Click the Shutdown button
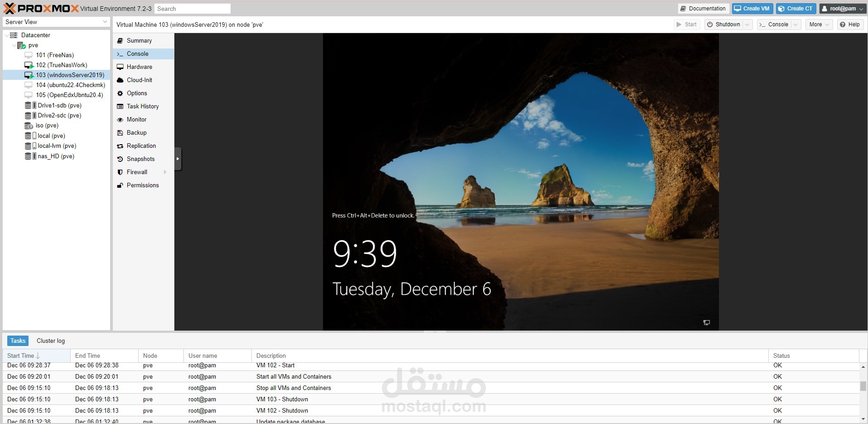The height and width of the screenshot is (424, 868). [723, 24]
